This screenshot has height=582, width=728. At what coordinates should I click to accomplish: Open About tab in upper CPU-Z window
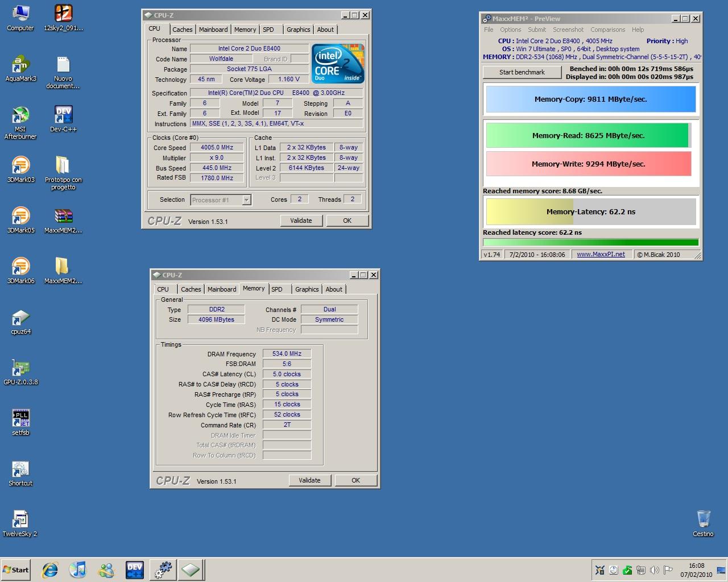(325, 30)
